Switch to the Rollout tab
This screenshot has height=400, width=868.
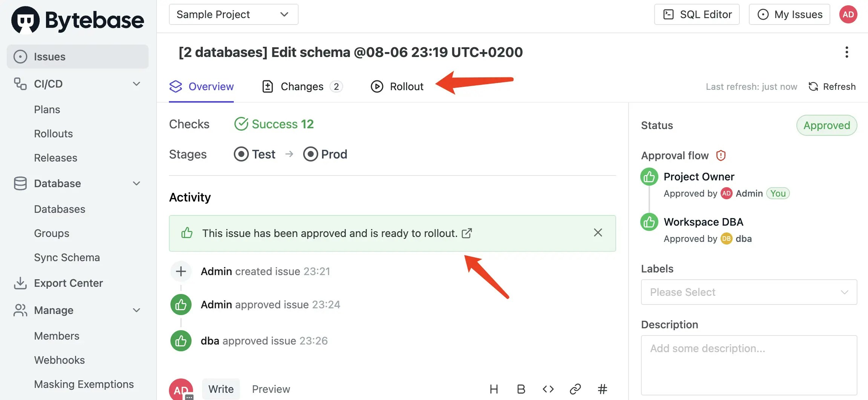397,86
